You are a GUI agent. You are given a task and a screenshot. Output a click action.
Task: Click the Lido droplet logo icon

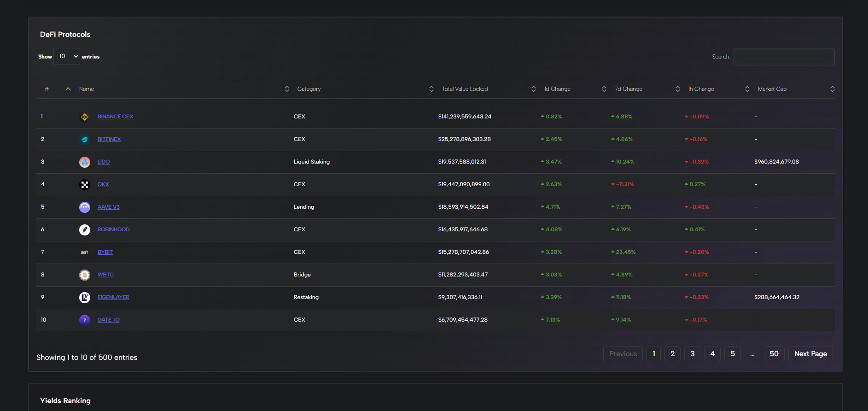point(85,162)
